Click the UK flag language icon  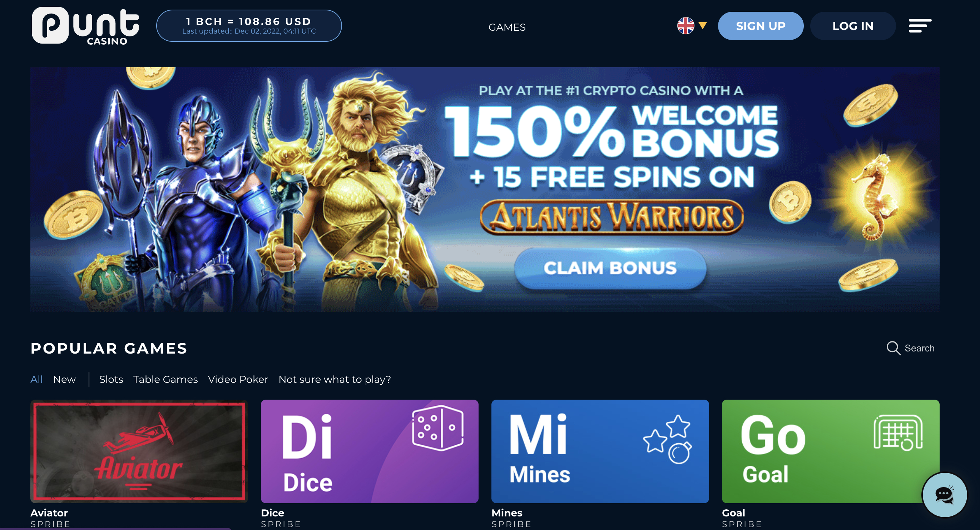click(x=685, y=26)
